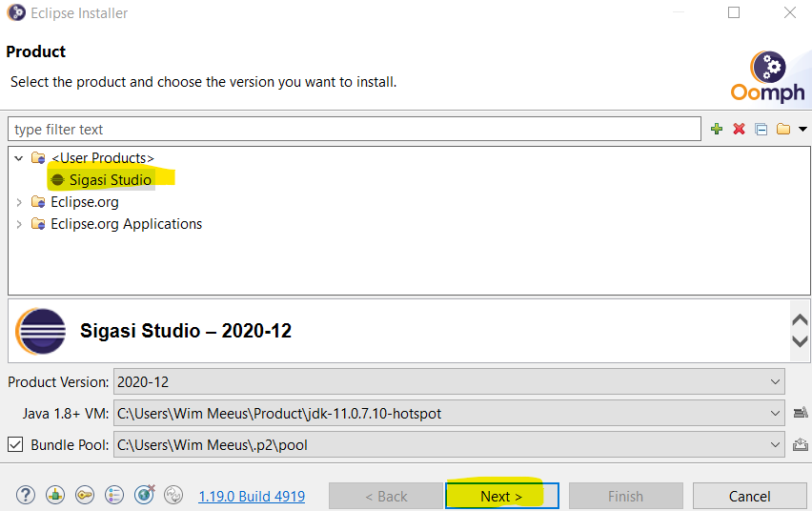Open the catalog selection dropdown arrow
This screenshot has width=812, height=511.
802,129
